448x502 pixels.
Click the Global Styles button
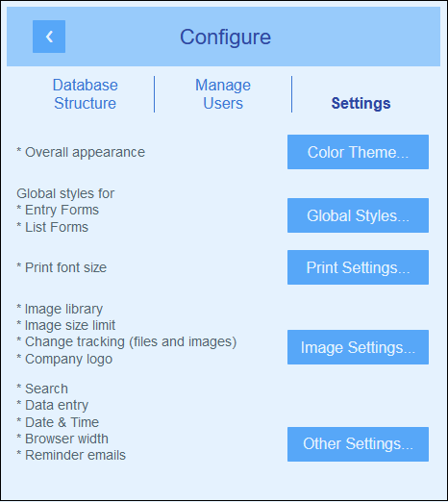pos(358,215)
